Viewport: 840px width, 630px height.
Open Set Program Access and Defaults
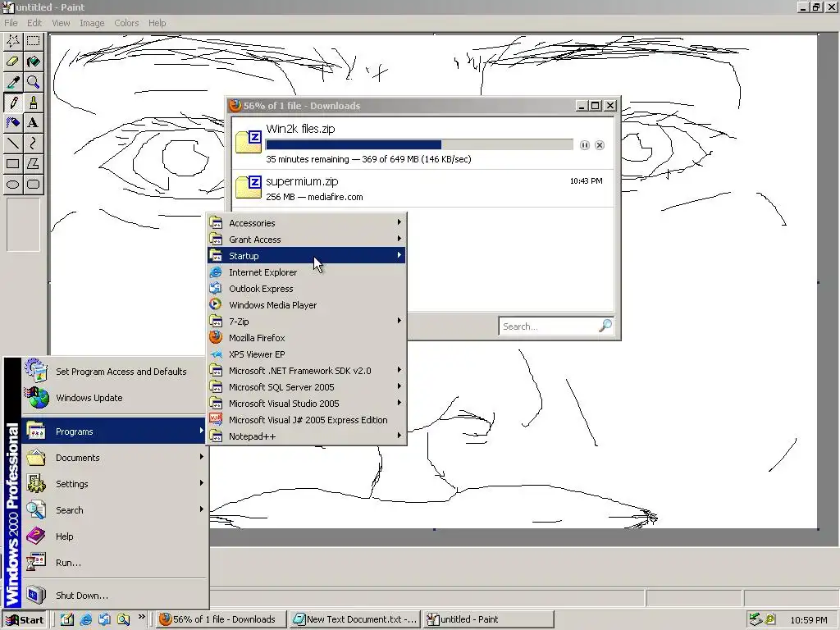tap(114, 372)
